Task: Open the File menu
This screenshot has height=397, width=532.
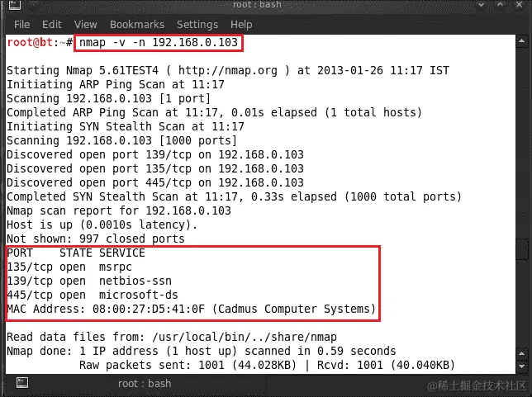Action: coord(22,25)
